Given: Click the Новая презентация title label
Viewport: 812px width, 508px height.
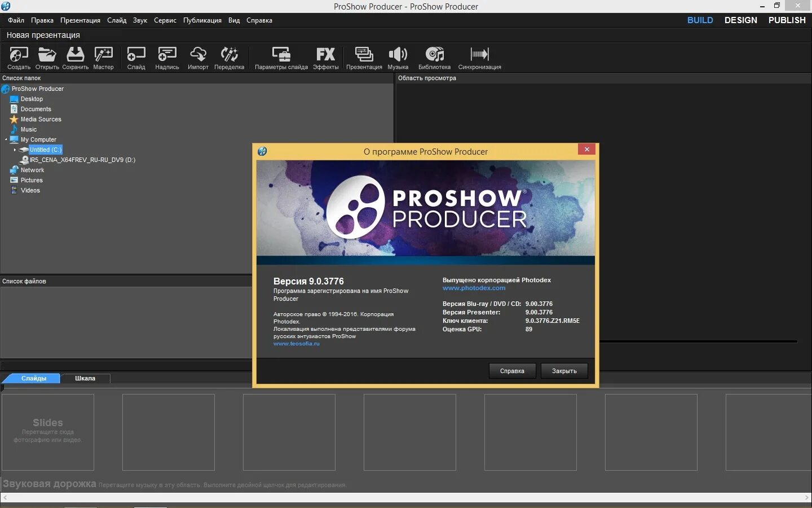Looking at the screenshot, I should (x=43, y=35).
